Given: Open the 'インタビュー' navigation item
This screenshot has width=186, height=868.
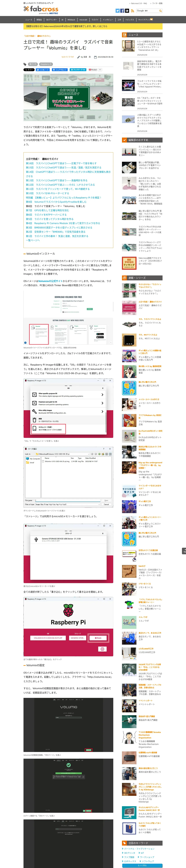Looking at the screenshot, I should pyautogui.click(x=108, y=20).
